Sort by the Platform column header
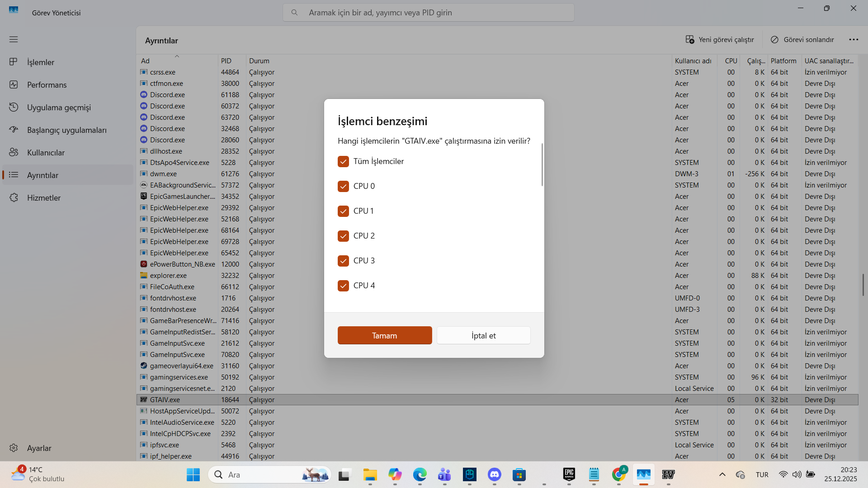 (x=784, y=61)
